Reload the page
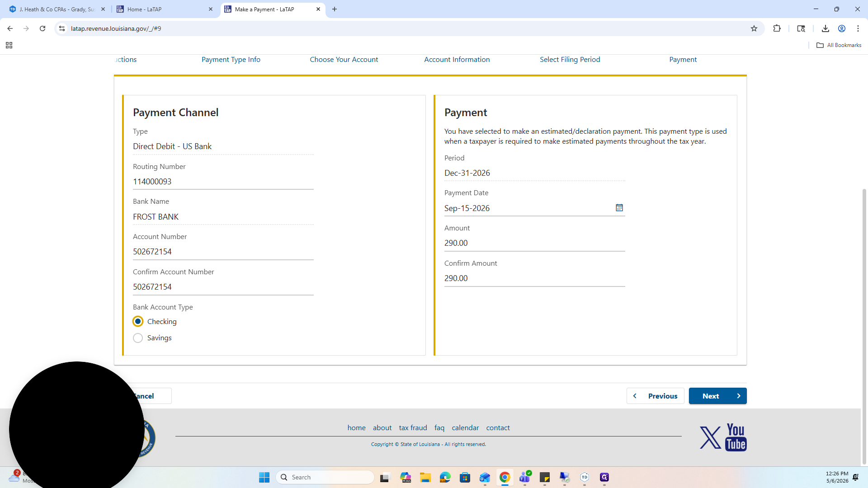868x488 pixels. pos(42,28)
